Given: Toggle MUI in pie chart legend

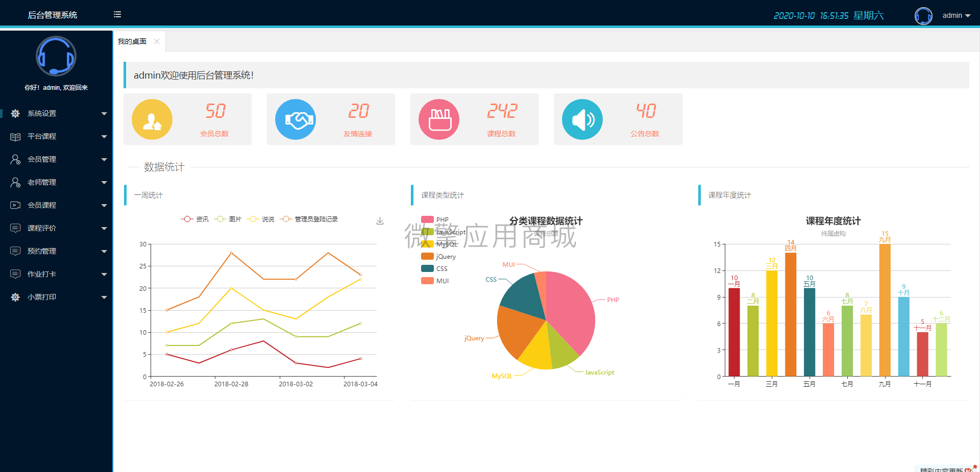Looking at the screenshot, I should 435,281.
